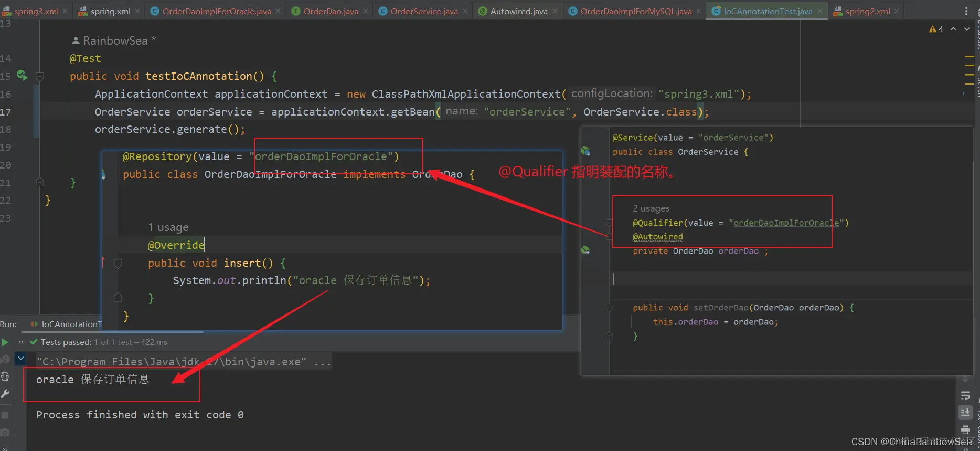Open tab list three-dot menu
980x451 pixels.
coord(966,11)
